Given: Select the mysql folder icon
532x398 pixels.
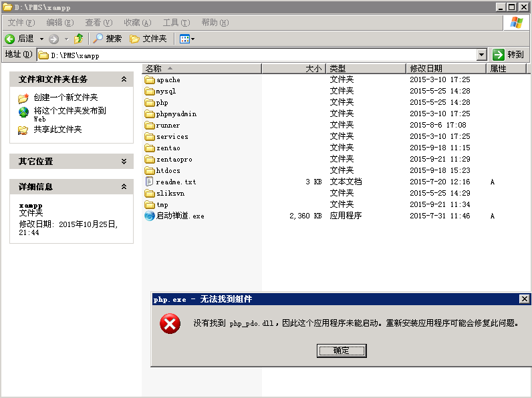Looking at the screenshot, I should [150, 91].
